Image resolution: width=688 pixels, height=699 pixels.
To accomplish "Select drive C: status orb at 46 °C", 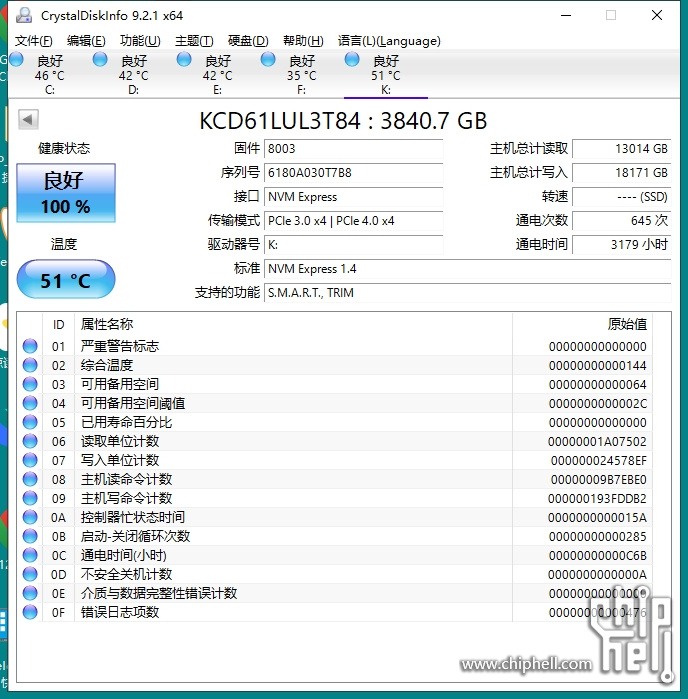I will coord(16,59).
